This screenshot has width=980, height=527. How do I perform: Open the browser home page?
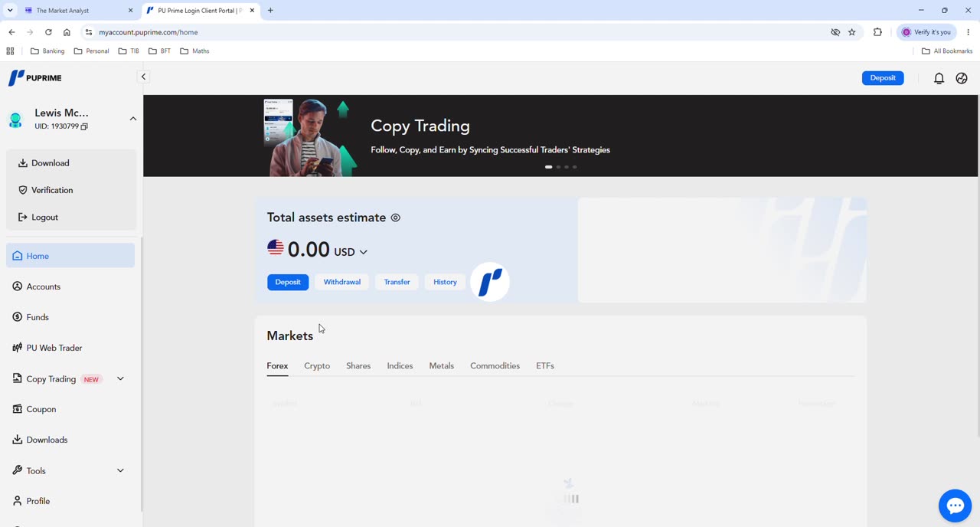click(x=67, y=32)
